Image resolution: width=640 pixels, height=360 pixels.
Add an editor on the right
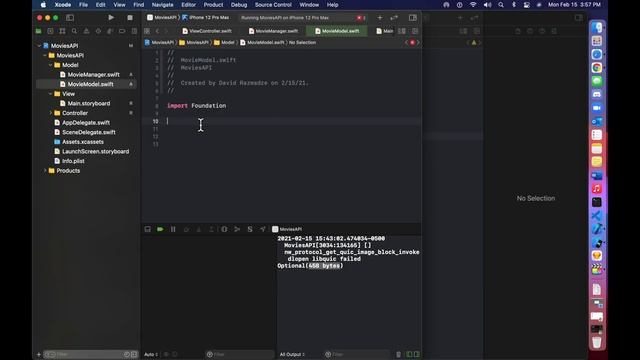(415, 31)
